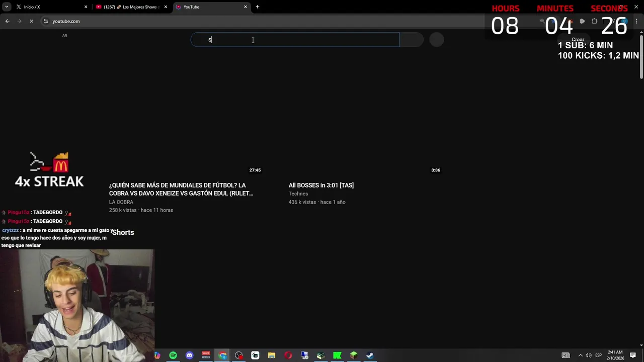Click the YouTube search submit button
The image size is (644, 362).
[x=412, y=40]
